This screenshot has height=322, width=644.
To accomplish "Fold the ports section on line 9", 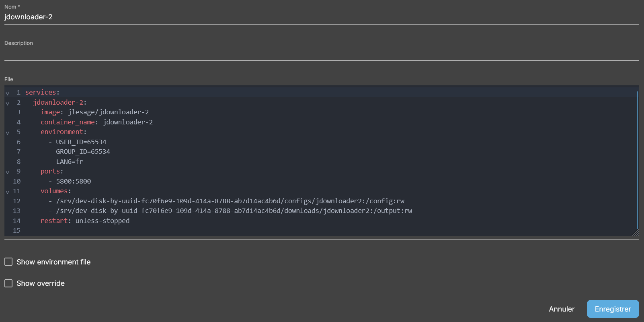I will click(x=7, y=172).
